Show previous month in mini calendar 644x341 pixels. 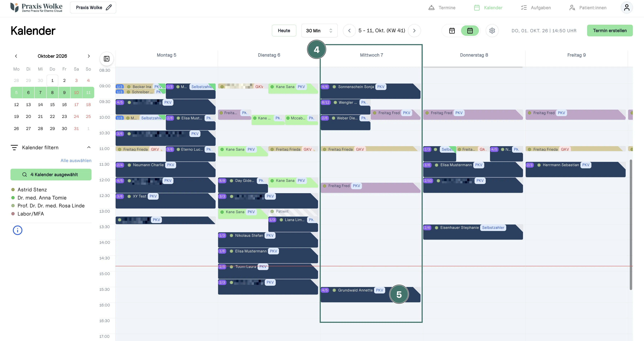point(16,56)
